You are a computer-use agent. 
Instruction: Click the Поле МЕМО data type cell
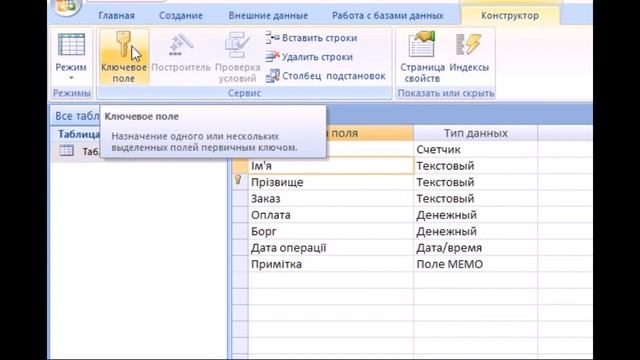(476, 264)
